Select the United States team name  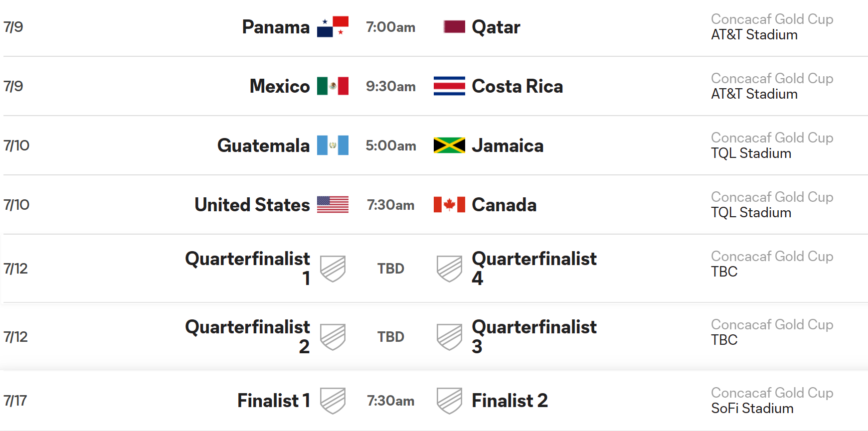tap(252, 205)
